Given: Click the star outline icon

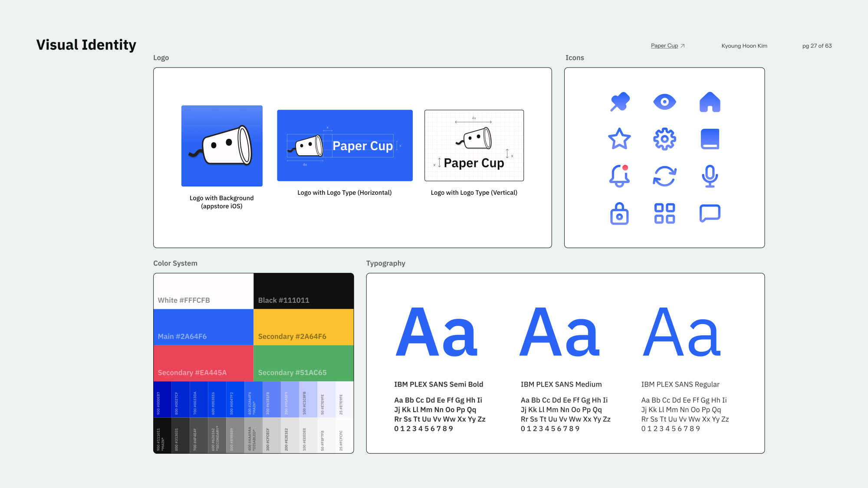Looking at the screenshot, I should tap(619, 139).
